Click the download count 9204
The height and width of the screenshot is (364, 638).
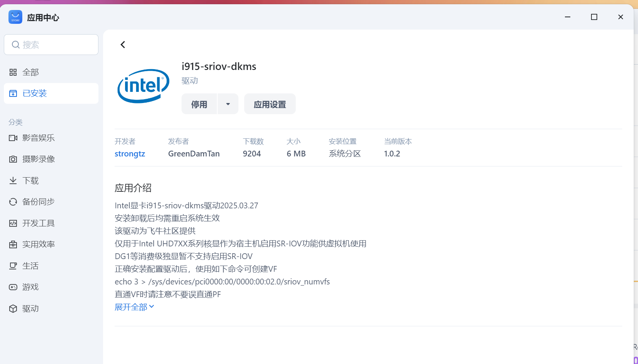(x=252, y=154)
